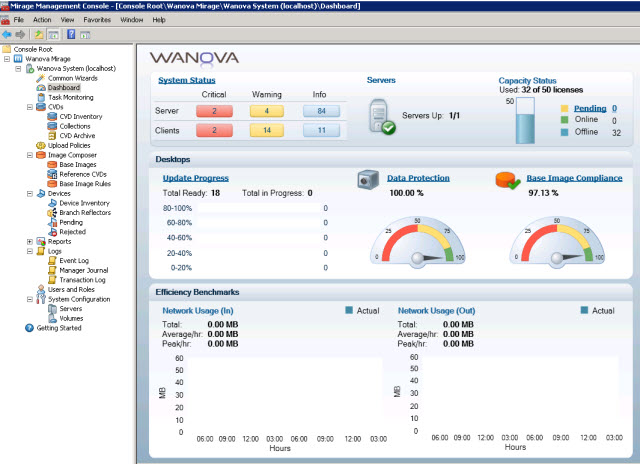Click the CVD Archive icon
Viewport: 640px width, 464px height.
coord(52,135)
